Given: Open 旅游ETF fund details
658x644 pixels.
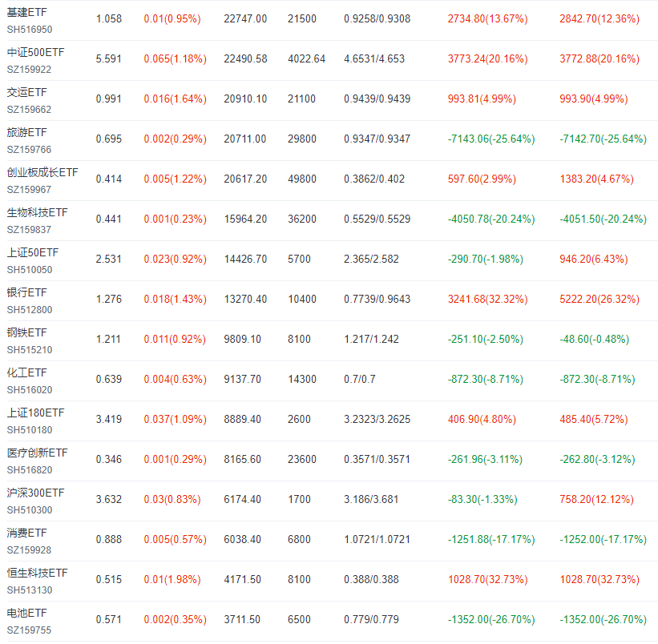Looking at the screenshot, I should (x=27, y=132).
